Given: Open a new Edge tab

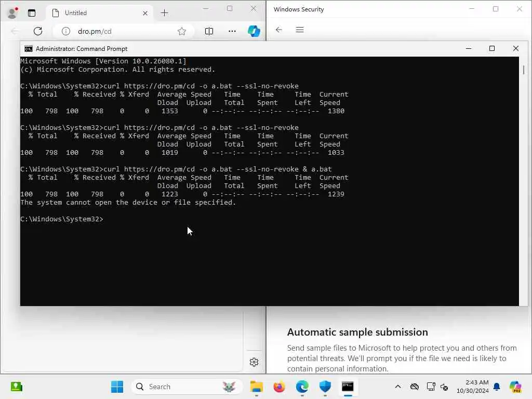Looking at the screenshot, I should click(x=165, y=13).
